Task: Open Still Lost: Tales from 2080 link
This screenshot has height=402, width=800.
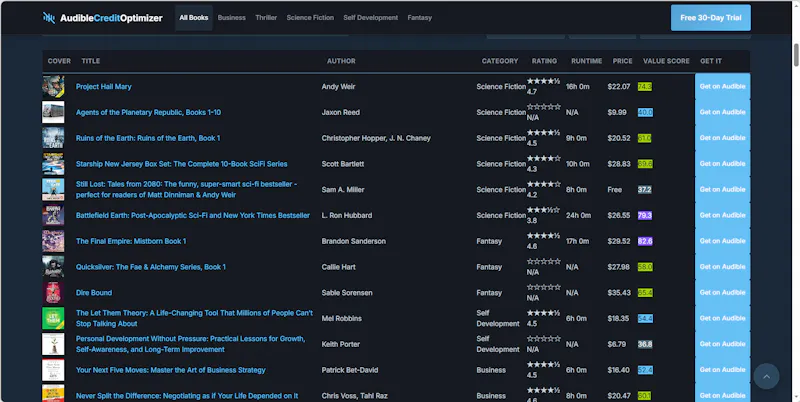Action: point(187,189)
